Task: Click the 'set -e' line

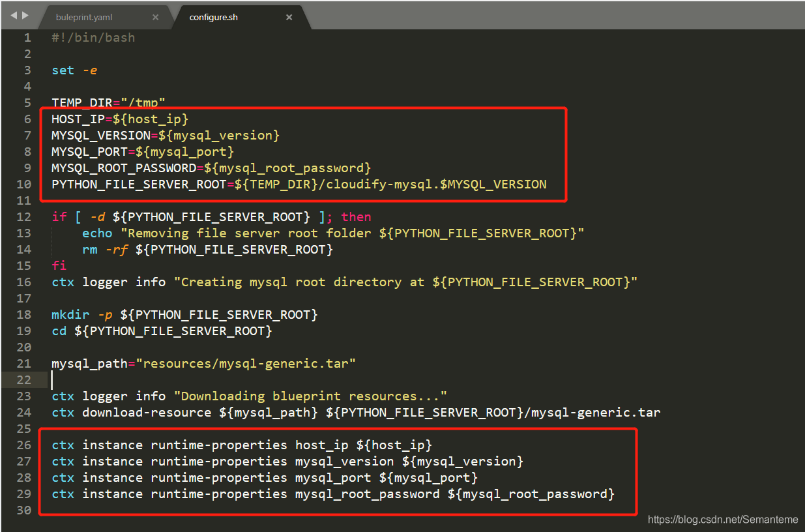Action: click(x=74, y=70)
